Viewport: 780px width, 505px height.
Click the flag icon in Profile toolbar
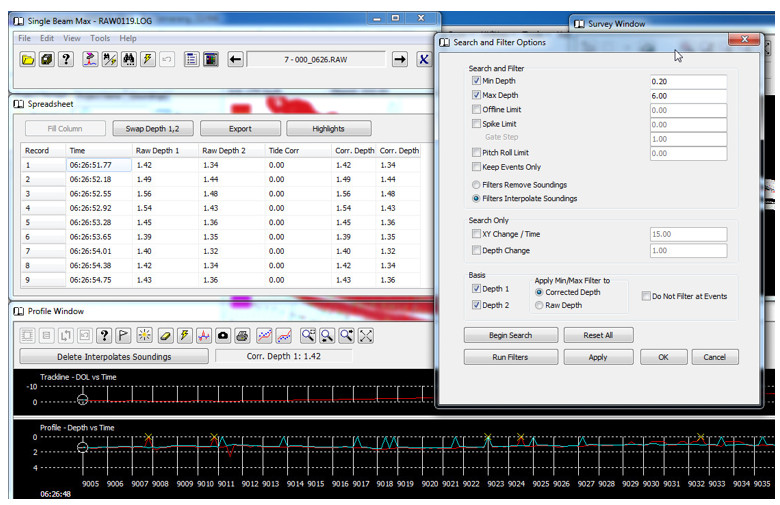(x=123, y=336)
